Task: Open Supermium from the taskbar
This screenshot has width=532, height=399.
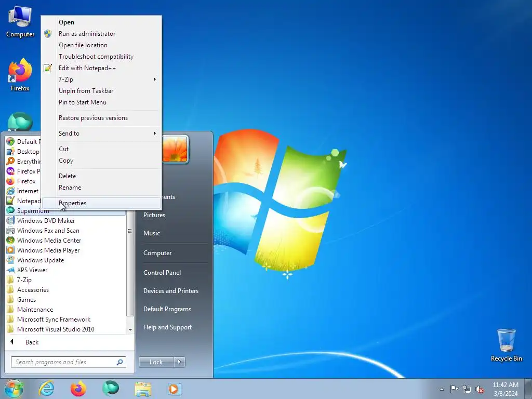Action: pyautogui.click(x=111, y=389)
